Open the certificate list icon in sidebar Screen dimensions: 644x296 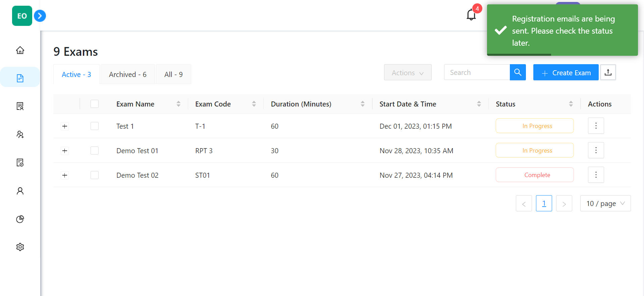coord(20,106)
